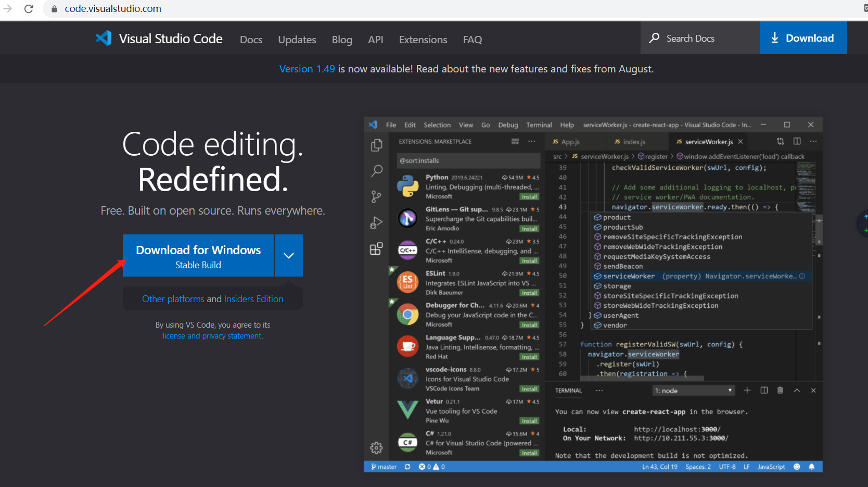868x487 pixels.
Task: Open the Extensions navigation item
Action: [423, 40]
